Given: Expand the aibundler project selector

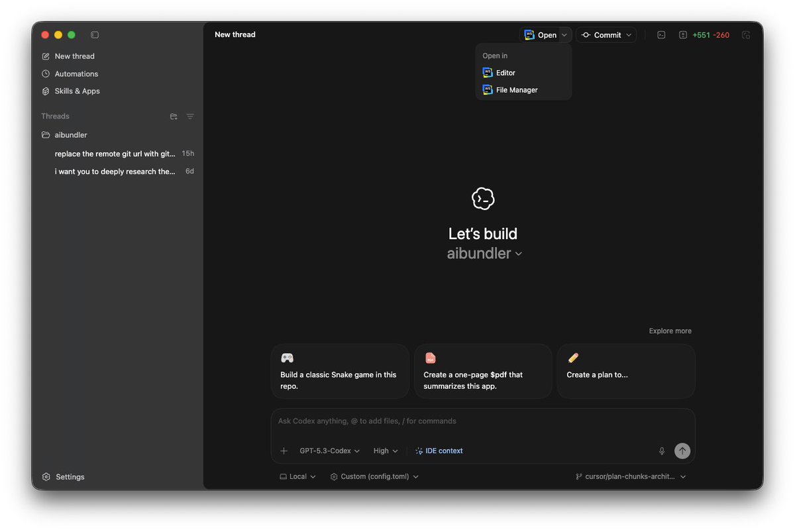Looking at the screenshot, I should [x=484, y=253].
